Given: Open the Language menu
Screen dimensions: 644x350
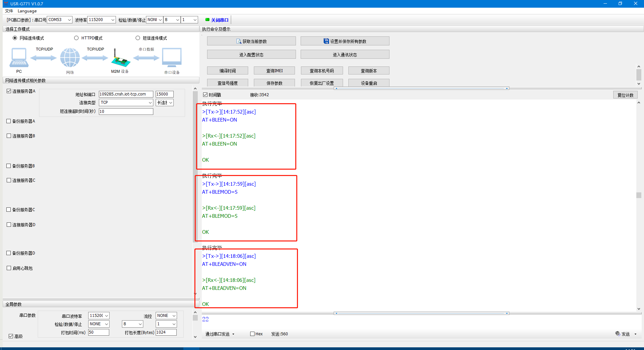Looking at the screenshot, I should (27, 11).
